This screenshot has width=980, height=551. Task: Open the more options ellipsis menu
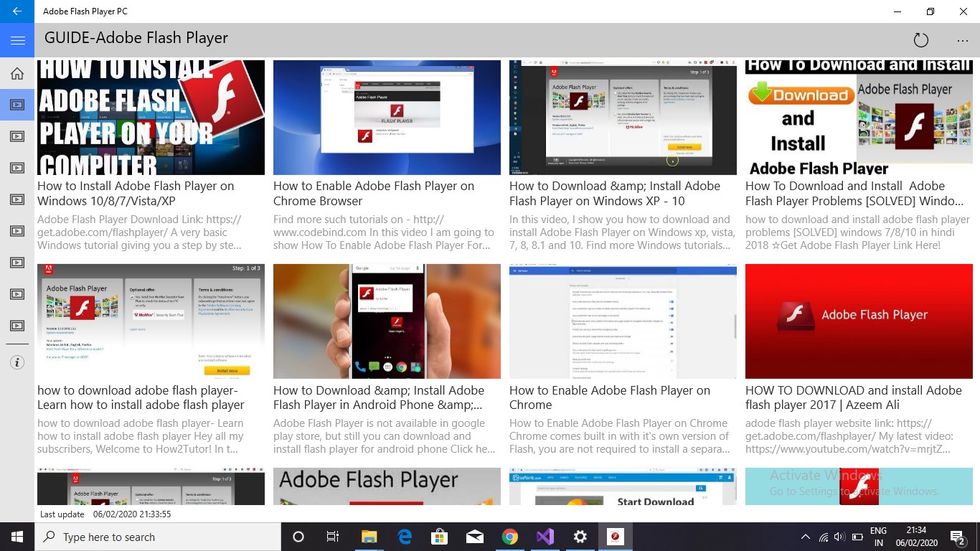pyautogui.click(x=962, y=41)
